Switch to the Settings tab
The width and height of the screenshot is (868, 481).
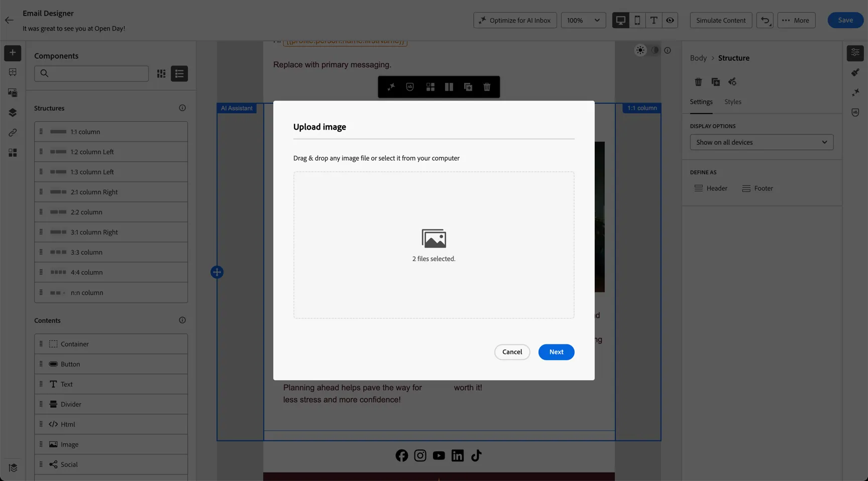pyautogui.click(x=701, y=102)
